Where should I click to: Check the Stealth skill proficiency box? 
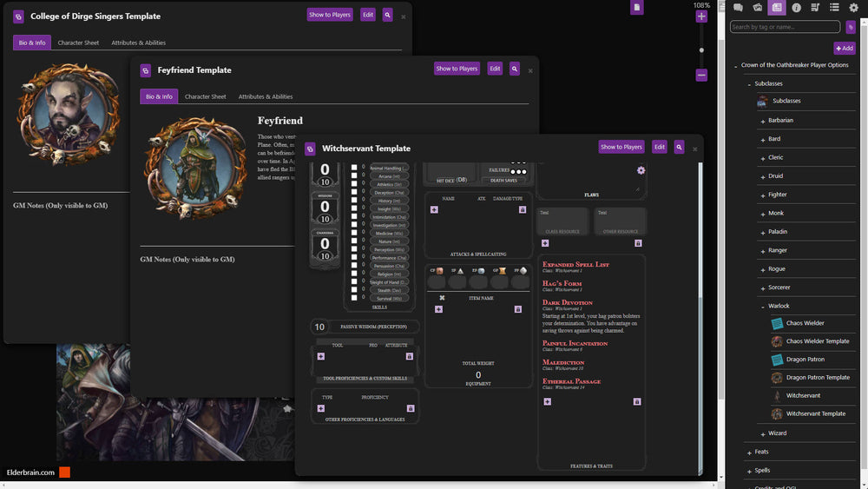[x=353, y=291]
